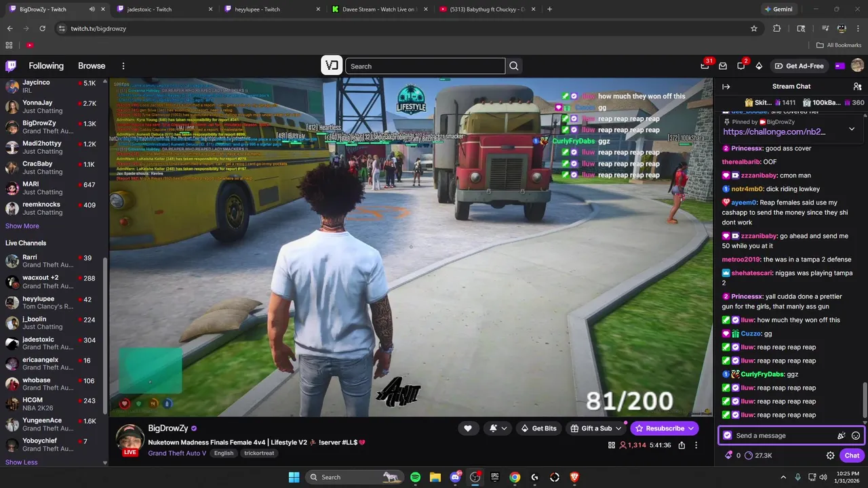Open the Bits cheer icon in chat box
868x488 pixels.
pos(841,436)
